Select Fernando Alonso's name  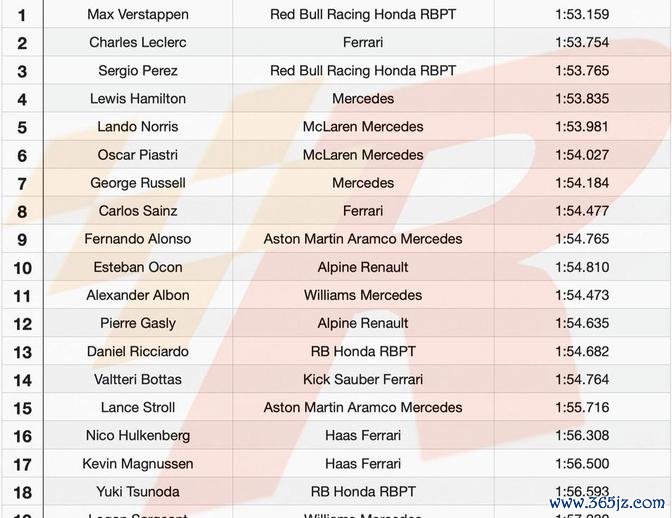[138, 239]
